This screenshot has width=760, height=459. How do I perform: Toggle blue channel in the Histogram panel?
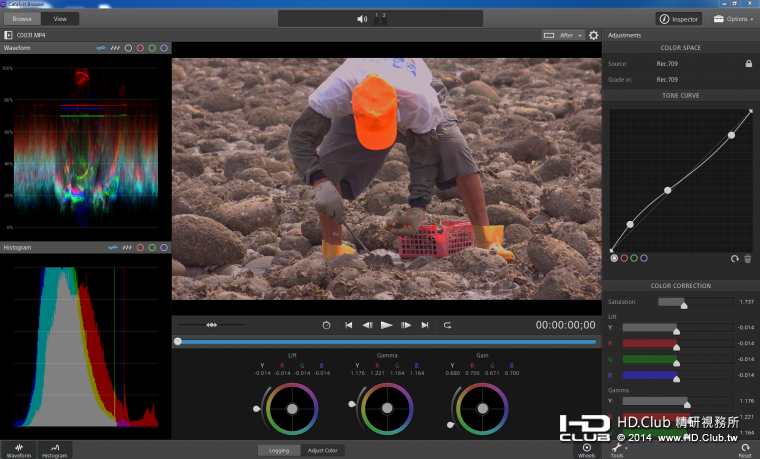coord(164,247)
